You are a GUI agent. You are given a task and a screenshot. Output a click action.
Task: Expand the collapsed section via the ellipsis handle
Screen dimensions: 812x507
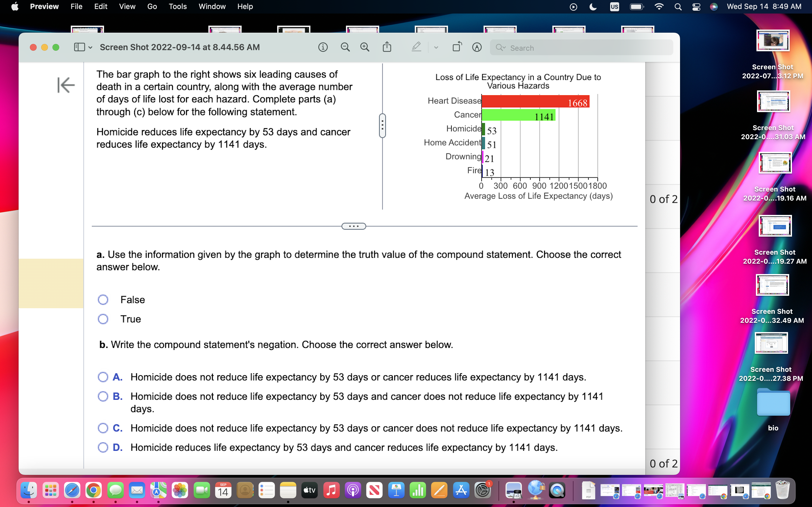(353, 226)
